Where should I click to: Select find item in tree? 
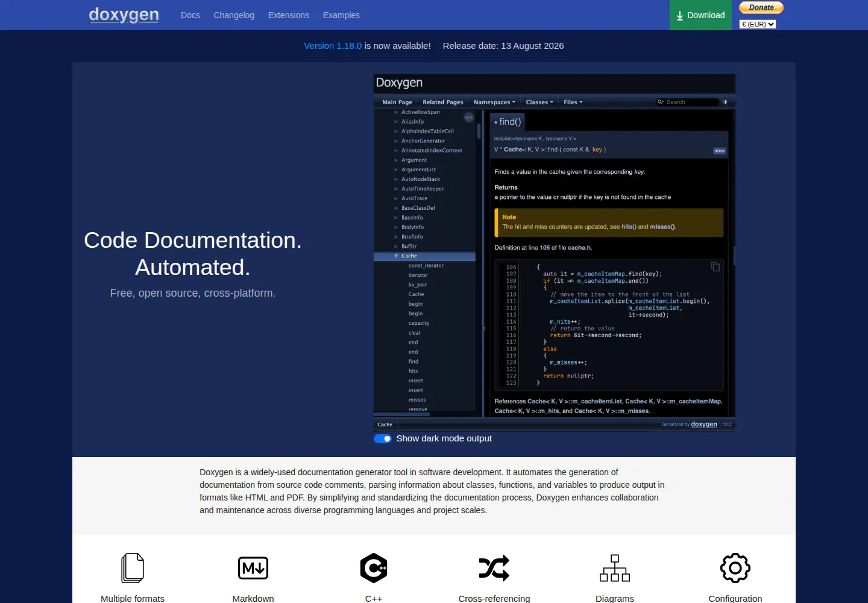tap(414, 362)
